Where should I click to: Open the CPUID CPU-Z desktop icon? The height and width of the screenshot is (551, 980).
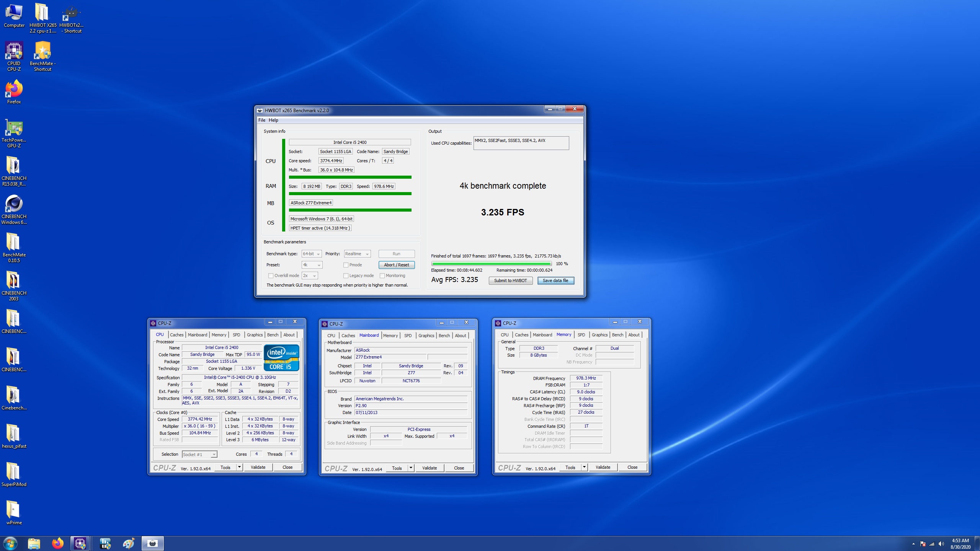(14, 56)
